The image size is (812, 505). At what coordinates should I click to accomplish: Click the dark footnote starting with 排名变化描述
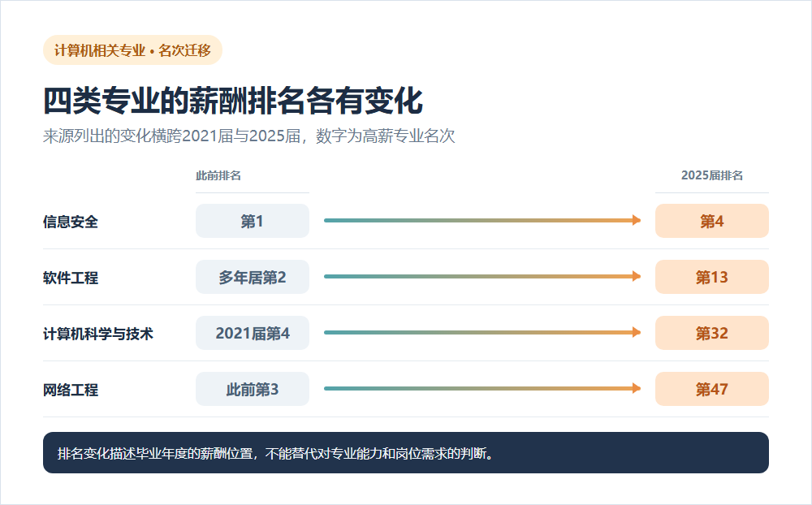(406, 453)
